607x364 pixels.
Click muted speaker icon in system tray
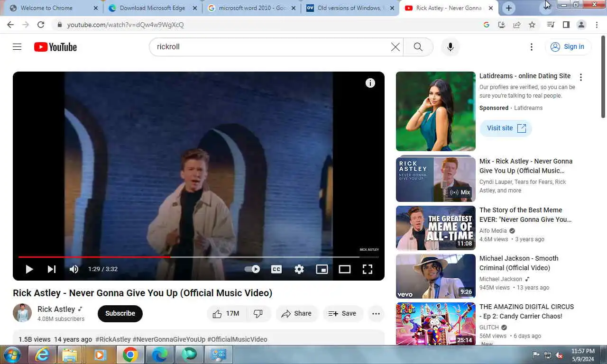coord(559,355)
